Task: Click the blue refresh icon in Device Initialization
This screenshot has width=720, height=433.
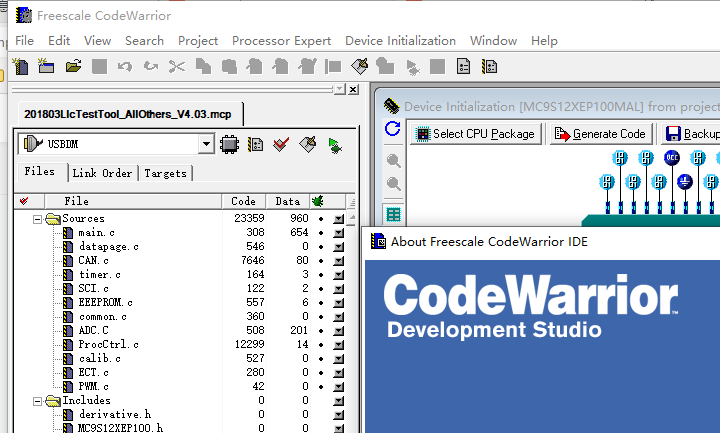Action: coord(393,130)
